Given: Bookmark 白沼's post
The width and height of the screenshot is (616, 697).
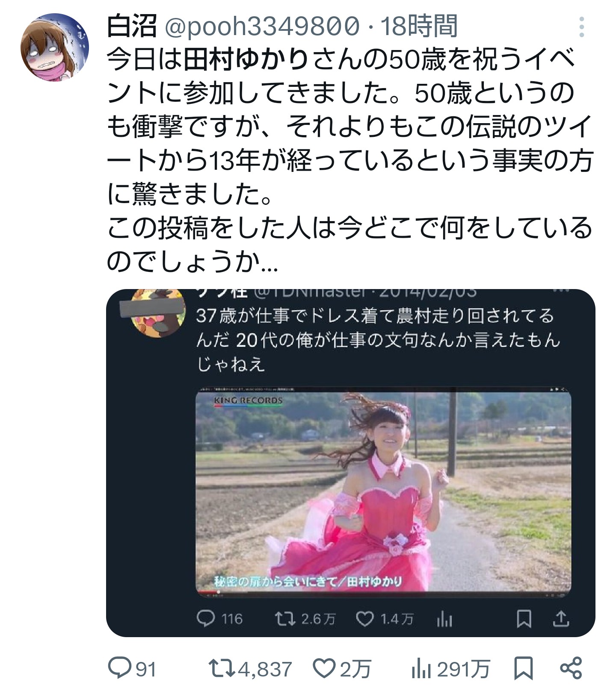Looking at the screenshot, I should point(524,668).
